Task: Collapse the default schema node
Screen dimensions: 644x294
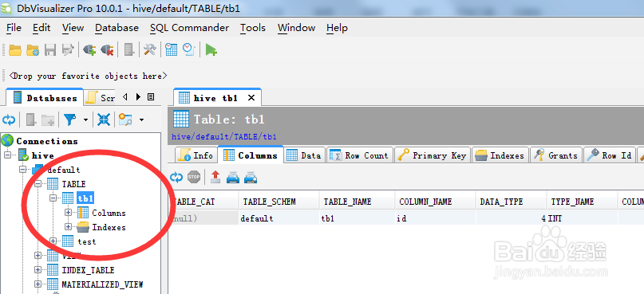Action: tap(23, 170)
